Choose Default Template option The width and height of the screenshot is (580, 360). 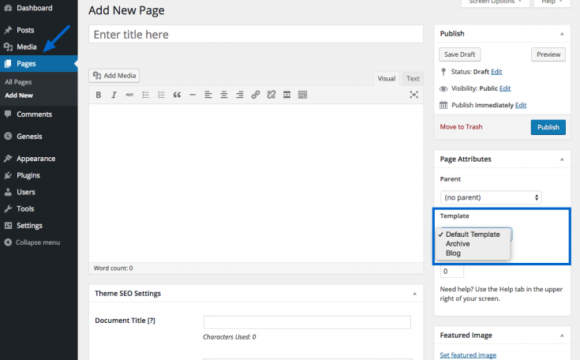(x=473, y=235)
